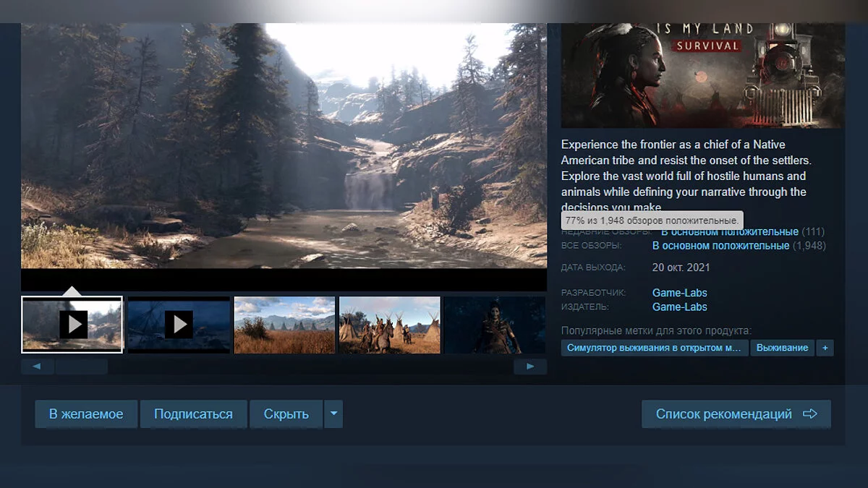Image resolution: width=868 pixels, height=488 pixels.
Task: Select the dark female character thumbnail
Action: [494, 325]
